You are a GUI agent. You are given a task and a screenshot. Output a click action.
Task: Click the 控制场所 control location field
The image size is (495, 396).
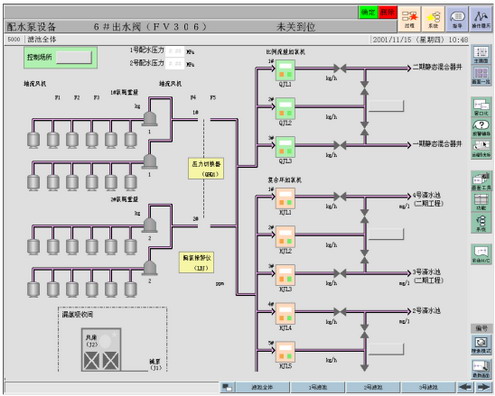tap(74, 57)
